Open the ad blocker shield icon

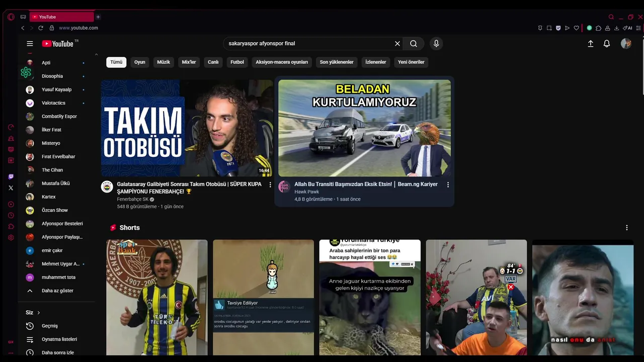tap(558, 28)
